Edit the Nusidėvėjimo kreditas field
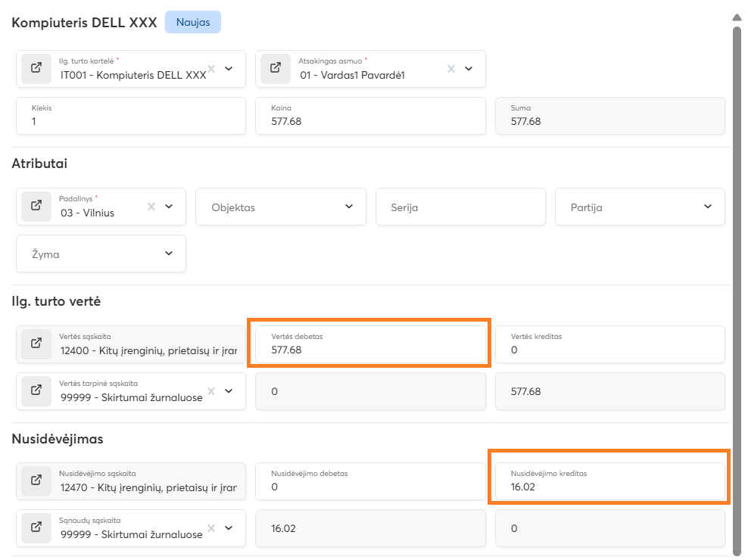 click(x=609, y=487)
